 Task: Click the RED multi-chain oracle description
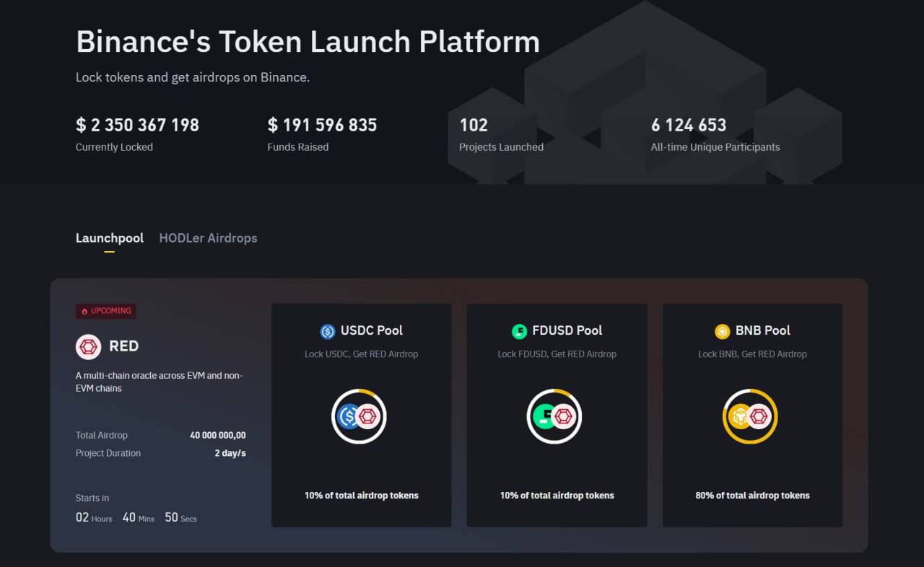[160, 382]
